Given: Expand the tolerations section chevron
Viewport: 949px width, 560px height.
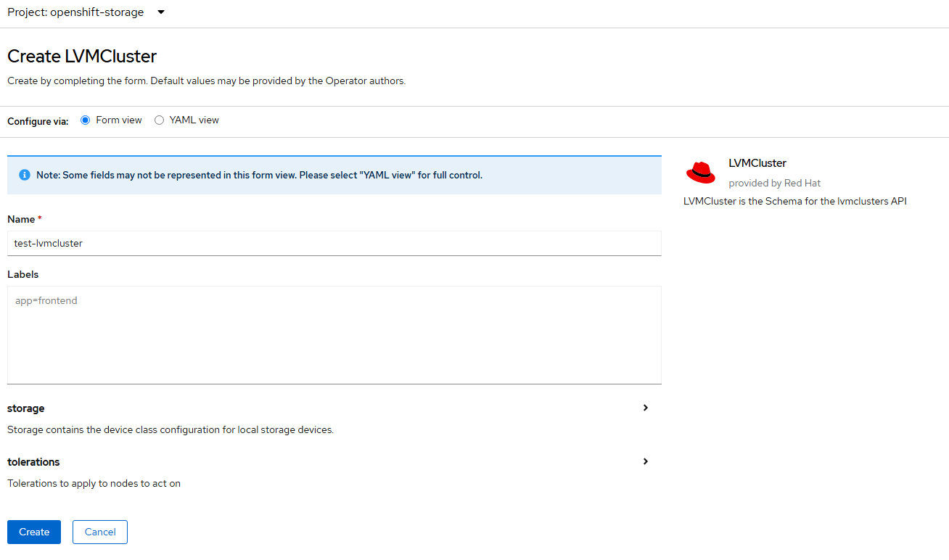Looking at the screenshot, I should pos(645,461).
